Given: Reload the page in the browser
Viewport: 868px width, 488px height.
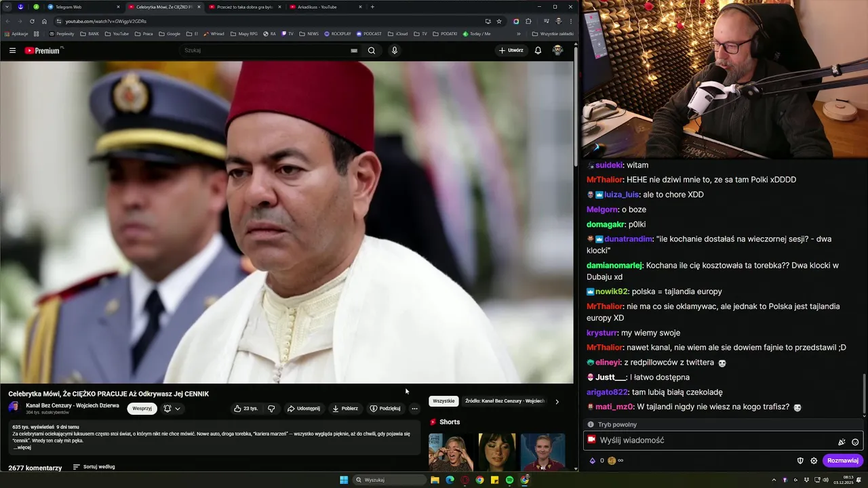Looking at the screenshot, I should pyautogui.click(x=32, y=21).
